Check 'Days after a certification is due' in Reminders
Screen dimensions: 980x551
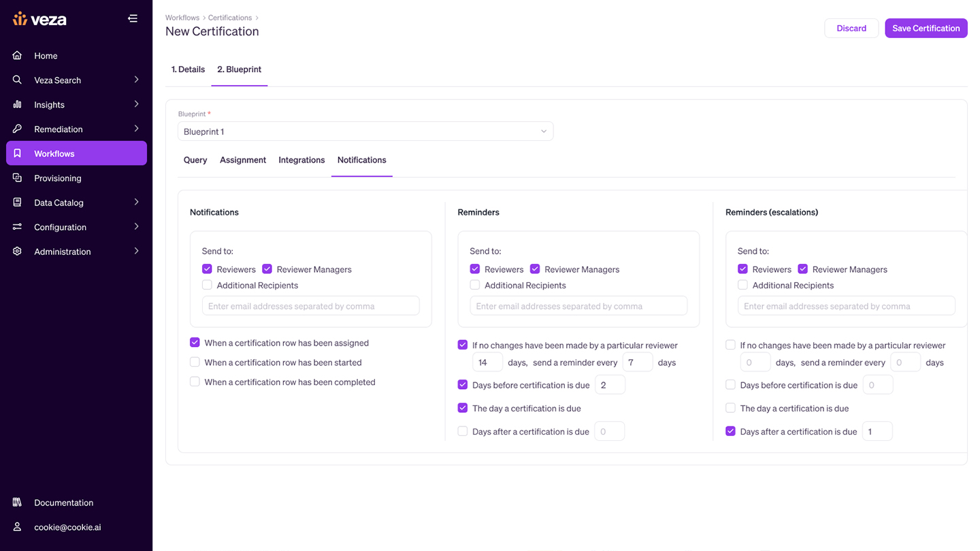(x=463, y=431)
